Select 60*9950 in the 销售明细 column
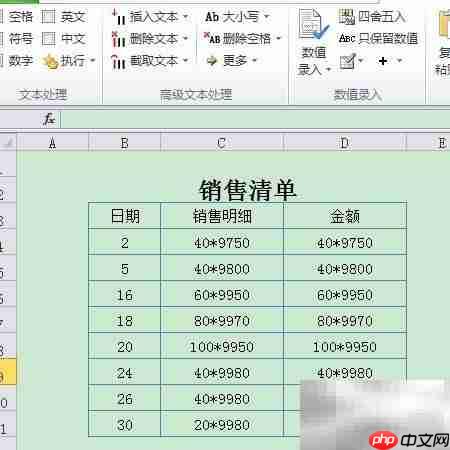 (222, 294)
